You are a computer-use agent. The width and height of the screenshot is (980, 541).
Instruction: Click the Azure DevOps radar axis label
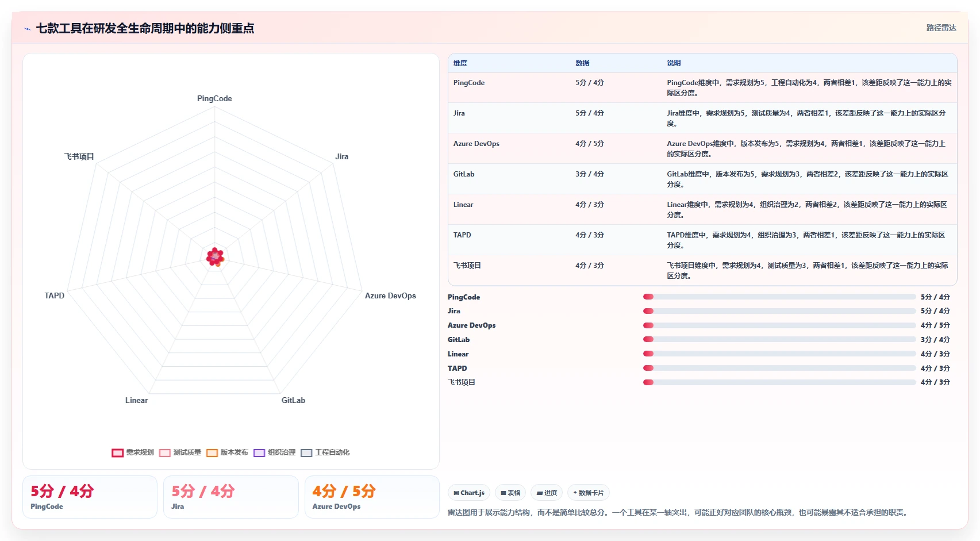pos(390,296)
